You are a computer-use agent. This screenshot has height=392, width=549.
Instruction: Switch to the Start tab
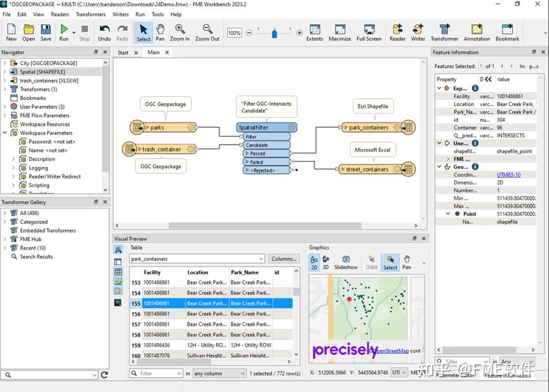(123, 53)
